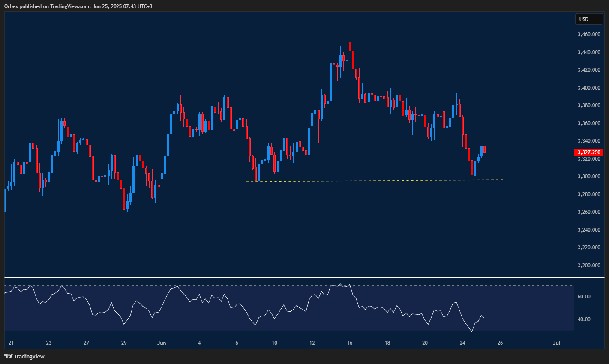The width and height of the screenshot is (609, 364).
Task: Click the 40.00 level on the RSI scale
Action: tap(584, 319)
